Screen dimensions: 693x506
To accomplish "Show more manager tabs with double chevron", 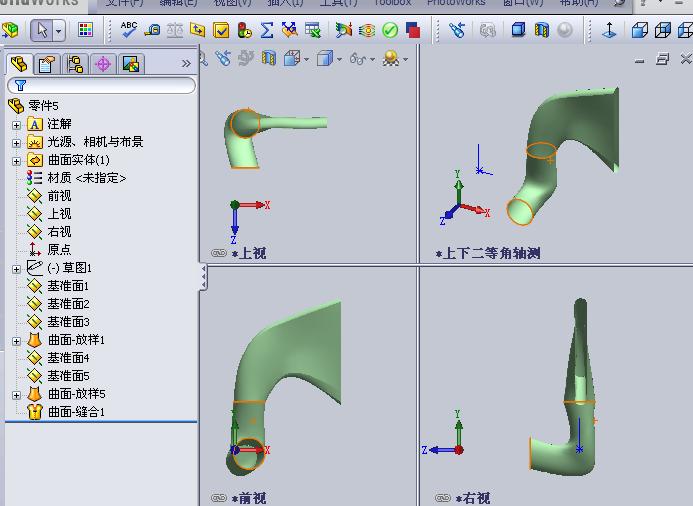I will click(186, 64).
